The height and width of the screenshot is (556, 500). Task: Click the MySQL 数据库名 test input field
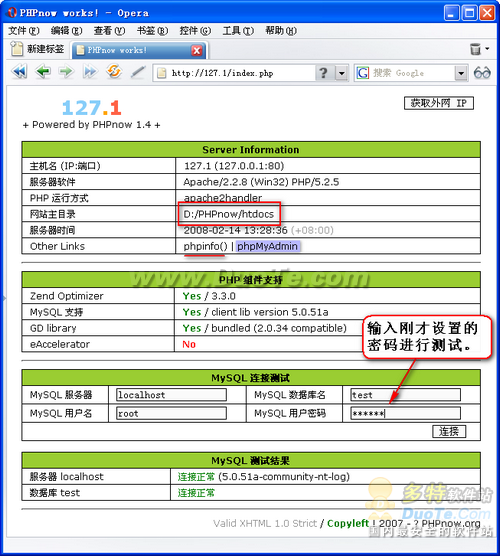click(405, 395)
